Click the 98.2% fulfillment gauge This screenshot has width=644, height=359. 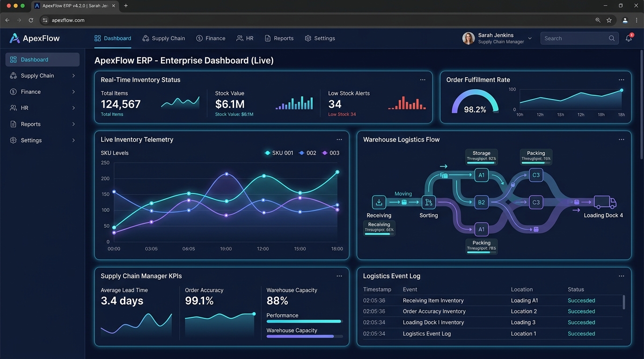475,102
